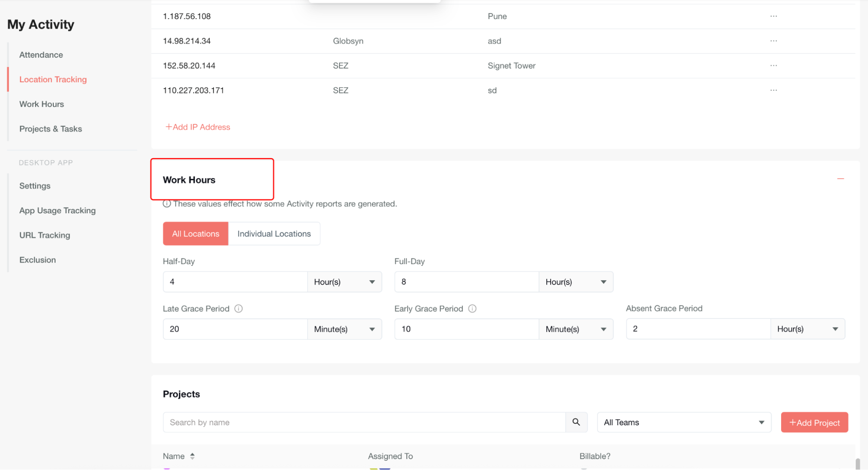The width and height of the screenshot is (868, 470).
Task: Open three-dot menu for 110.227.203.171 row
Action: click(x=773, y=90)
